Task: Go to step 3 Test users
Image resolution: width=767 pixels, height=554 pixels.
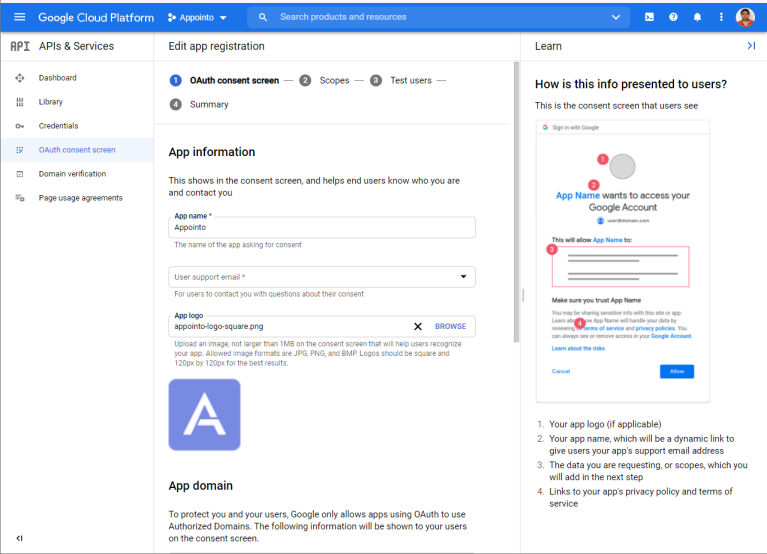Action: (401, 80)
